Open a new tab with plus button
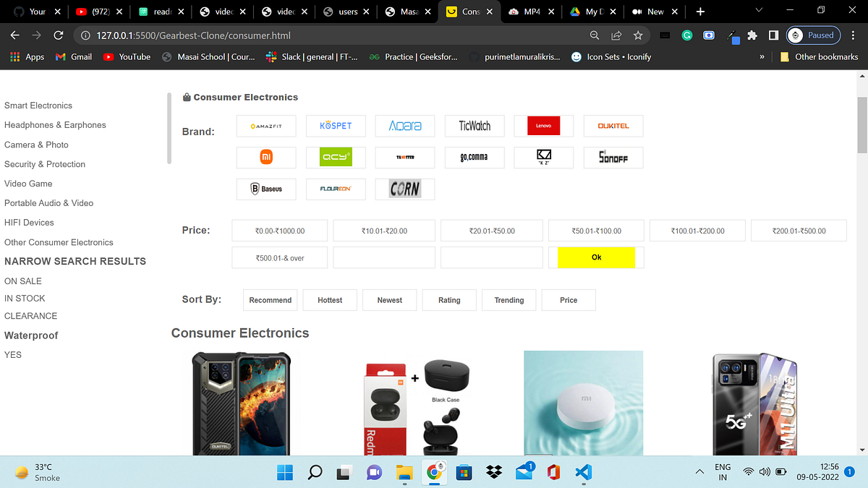Screen dimensions: 868x488 pyautogui.click(x=700, y=12)
